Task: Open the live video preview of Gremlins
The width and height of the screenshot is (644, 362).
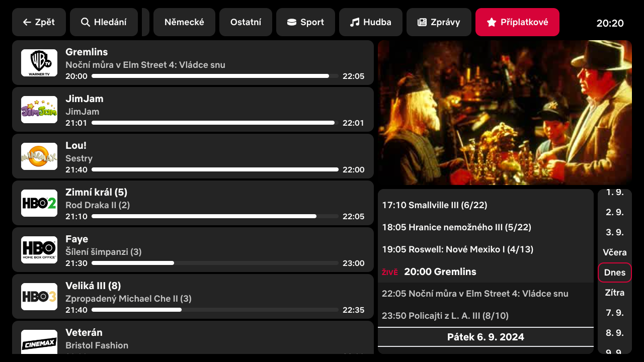Action: [505, 113]
